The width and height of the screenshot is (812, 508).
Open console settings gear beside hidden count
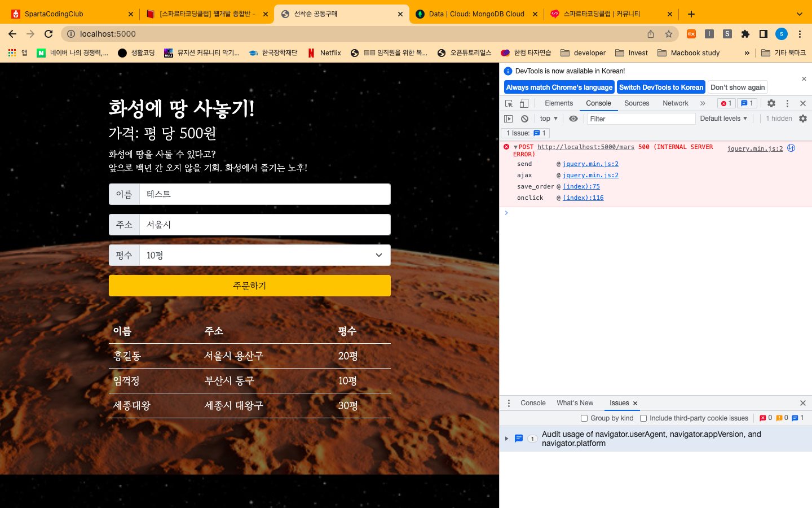coord(803,119)
